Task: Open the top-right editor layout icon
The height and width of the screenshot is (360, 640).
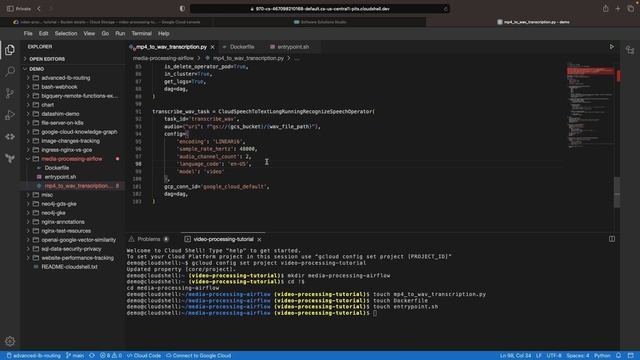Action: point(630,50)
